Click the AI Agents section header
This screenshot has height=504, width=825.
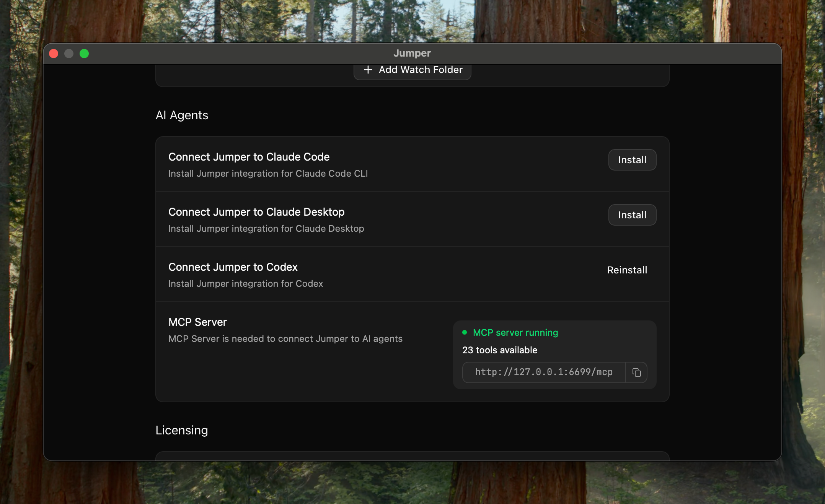tap(182, 115)
